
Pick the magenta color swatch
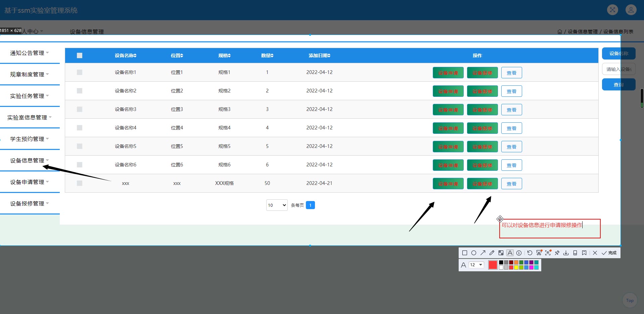(531, 268)
